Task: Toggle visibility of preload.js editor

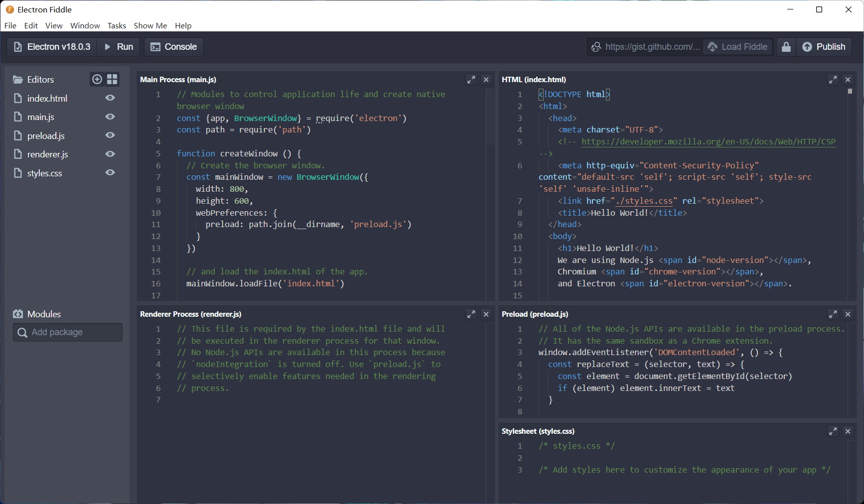Action: point(110,135)
